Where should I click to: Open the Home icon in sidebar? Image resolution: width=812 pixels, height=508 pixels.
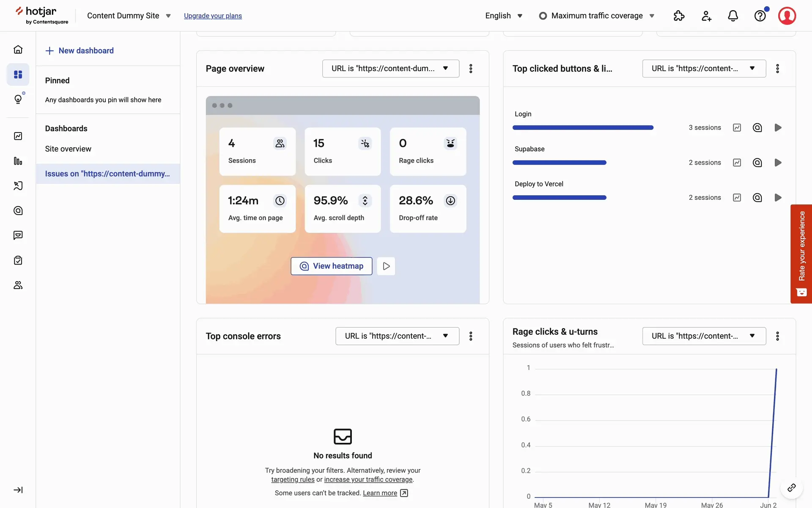(18, 50)
